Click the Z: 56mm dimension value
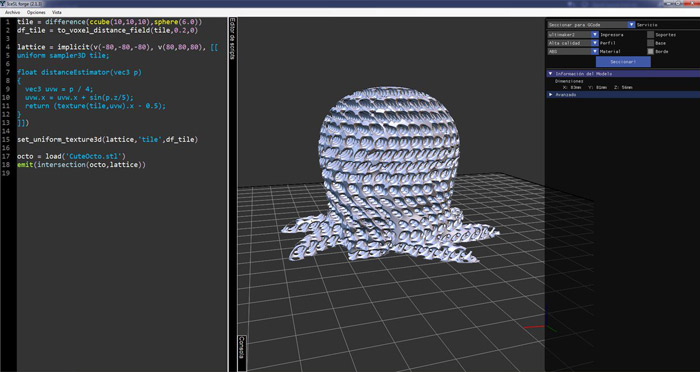Viewport: 700px width, 372px height. tap(623, 88)
